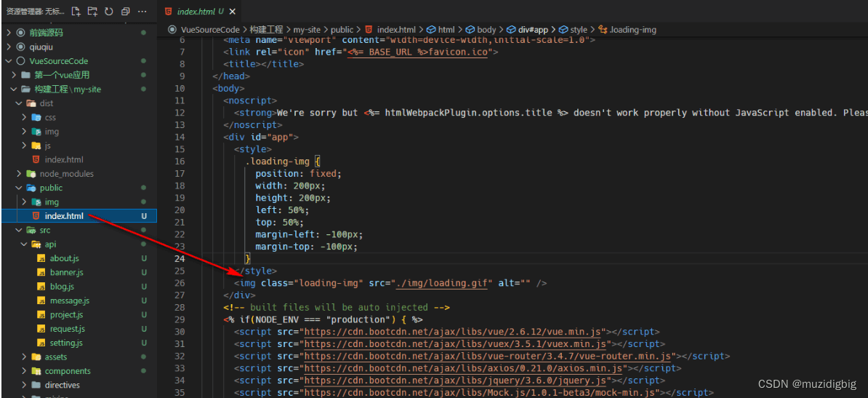
Task: Click the css folder icon under dist
Action: coord(36,118)
